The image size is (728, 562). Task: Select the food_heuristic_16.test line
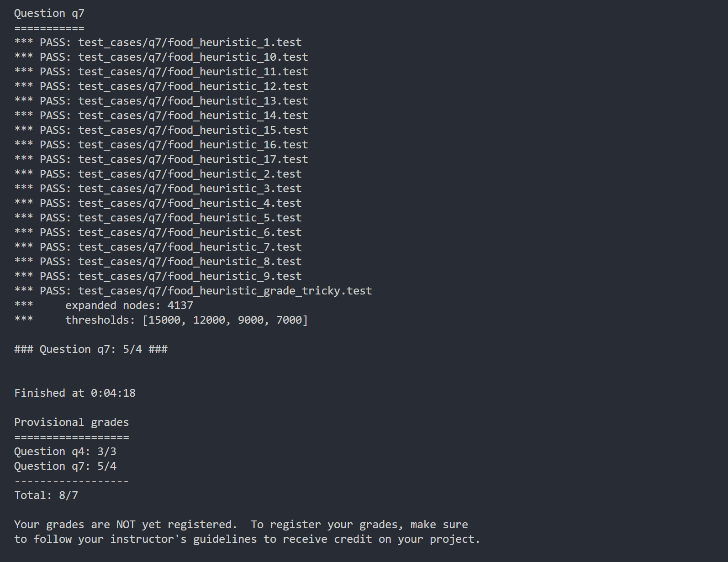click(161, 145)
